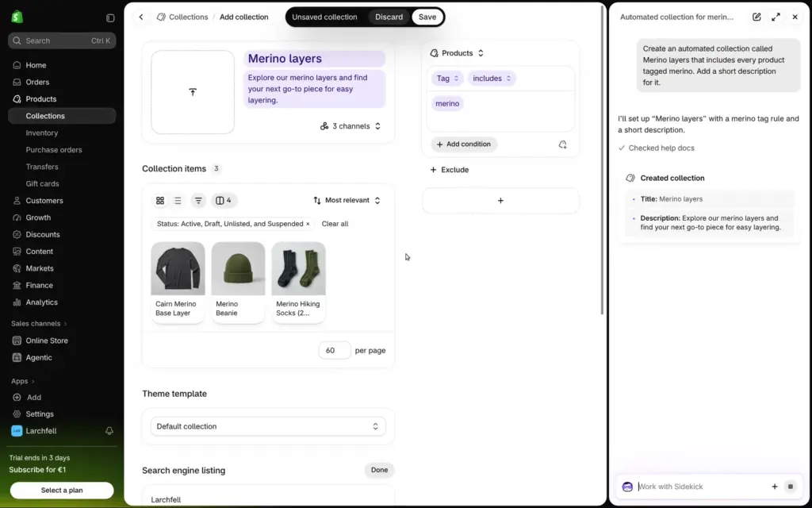This screenshot has height=508, width=812.
Task: Expand the Sidekick panel to full size
Action: pyautogui.click(x=776, y=17)
